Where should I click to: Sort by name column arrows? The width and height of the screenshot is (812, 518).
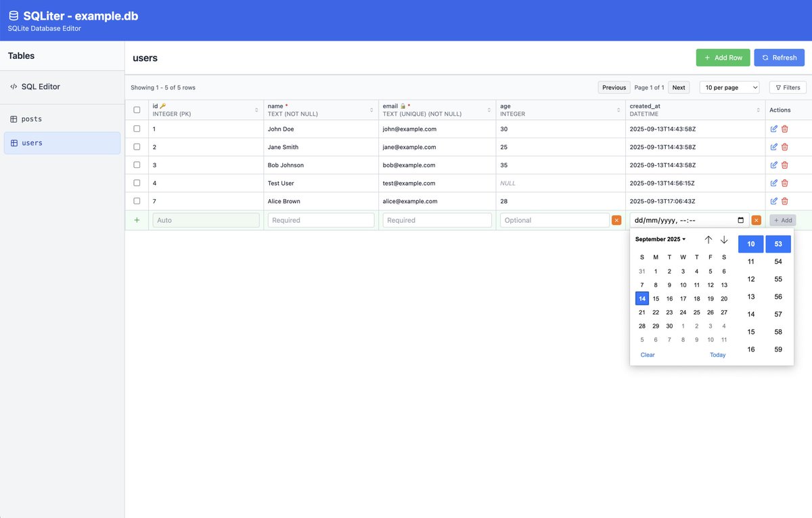click(371, 110)
